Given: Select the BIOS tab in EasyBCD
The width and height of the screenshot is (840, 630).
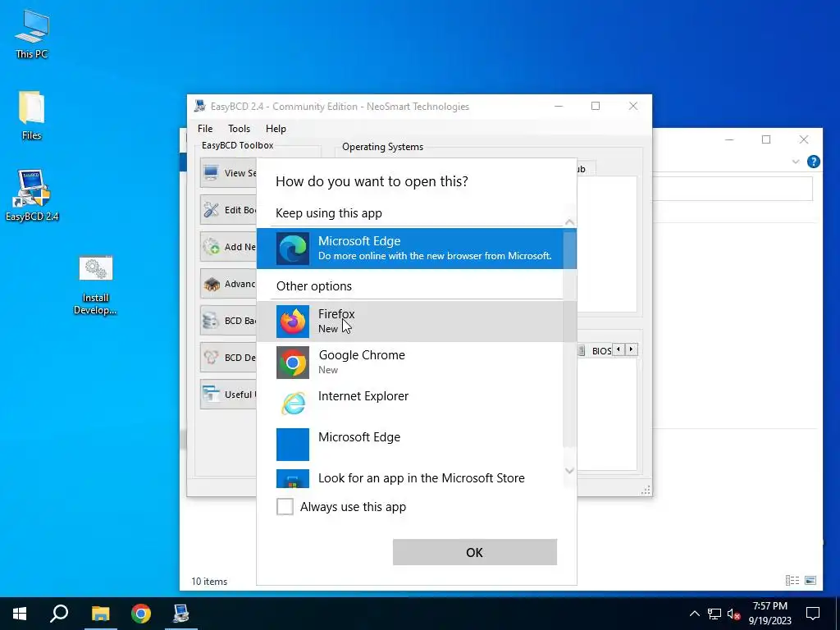Looking at the screenshot, I should [x=596, y=351].
